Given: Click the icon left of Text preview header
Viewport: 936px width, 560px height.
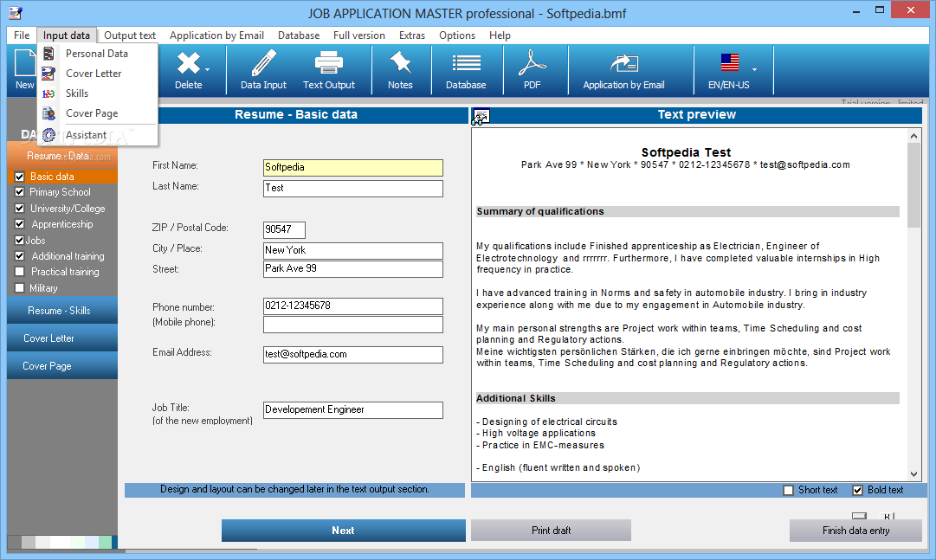Looking at the screenshot, I should tap(481, 116).
